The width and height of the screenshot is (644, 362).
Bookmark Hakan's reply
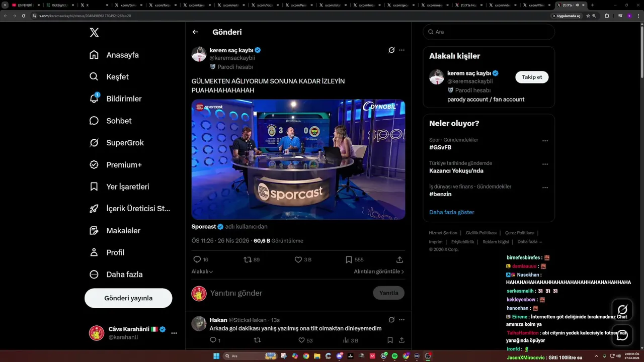click(390, 340)
